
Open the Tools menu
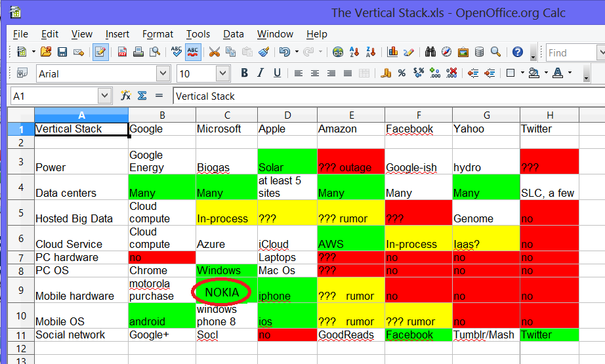click(198, 34)
